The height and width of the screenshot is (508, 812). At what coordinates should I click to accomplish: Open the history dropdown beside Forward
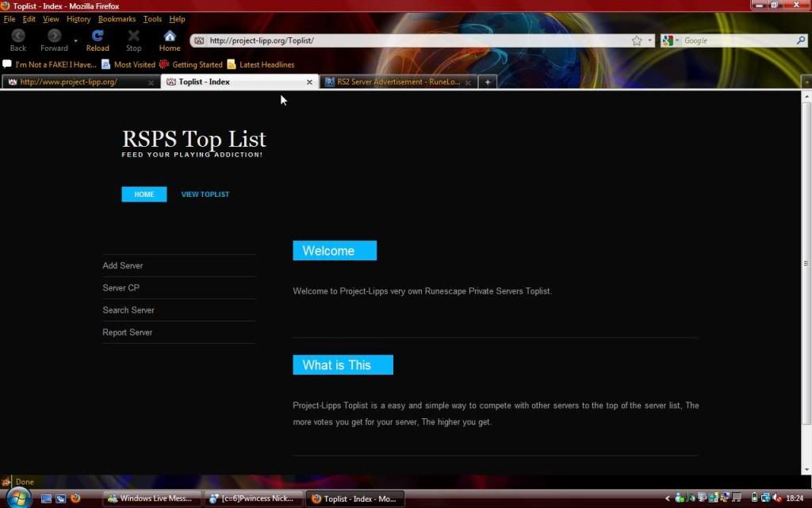[x=75, y=40]
